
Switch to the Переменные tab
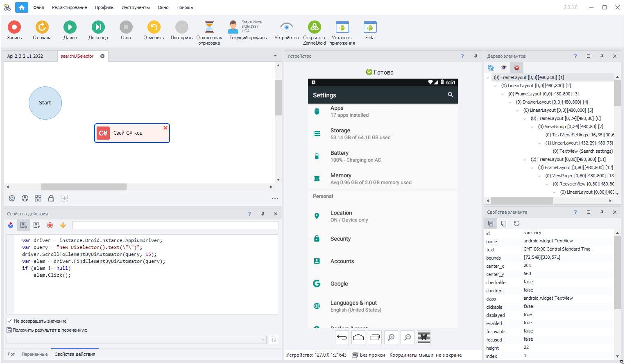35,354
